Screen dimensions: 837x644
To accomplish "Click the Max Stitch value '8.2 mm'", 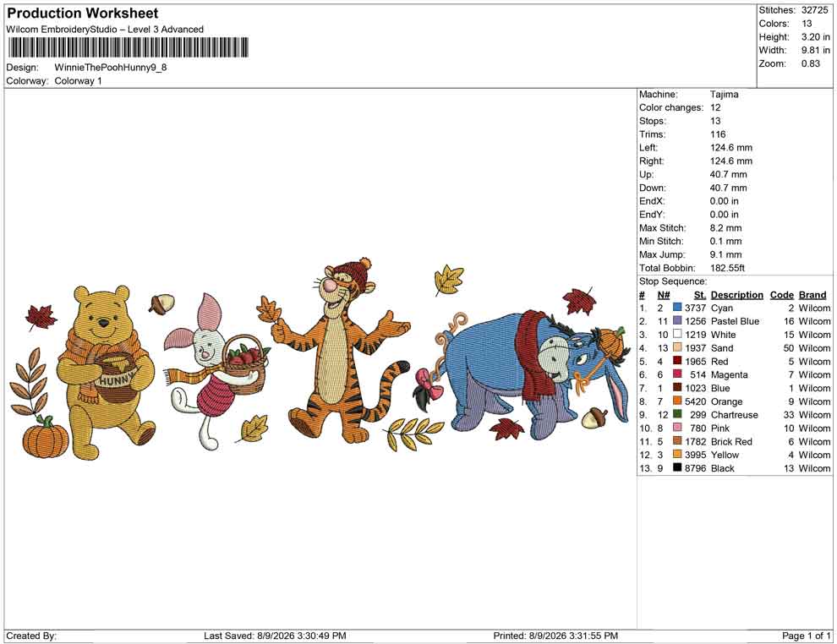I will click(x=726, y=228).
